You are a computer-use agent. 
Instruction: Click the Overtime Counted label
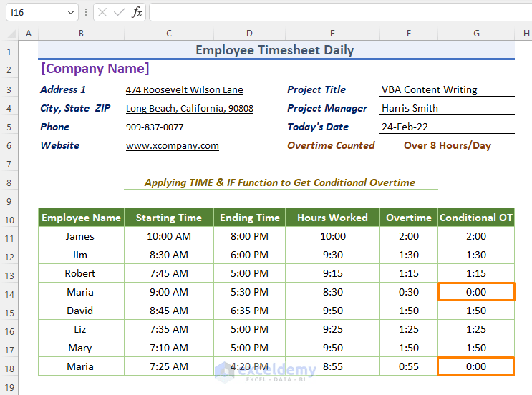331,145
